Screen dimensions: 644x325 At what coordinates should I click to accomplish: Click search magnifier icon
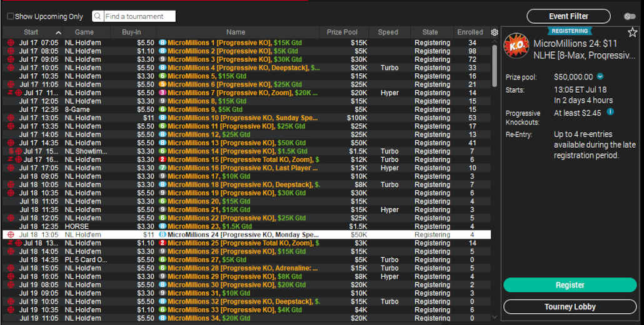point(98,16)
